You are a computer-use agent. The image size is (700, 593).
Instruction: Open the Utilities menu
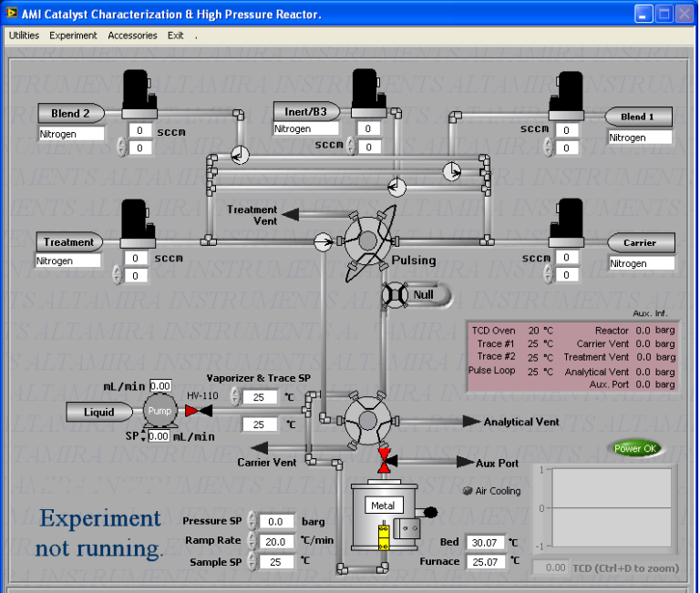24,36
